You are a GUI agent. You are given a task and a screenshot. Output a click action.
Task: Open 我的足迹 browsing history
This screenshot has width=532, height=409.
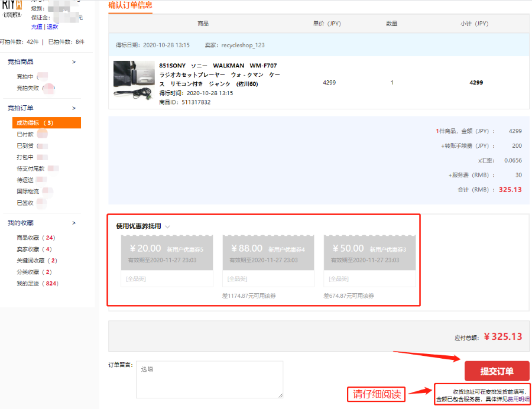28,284
